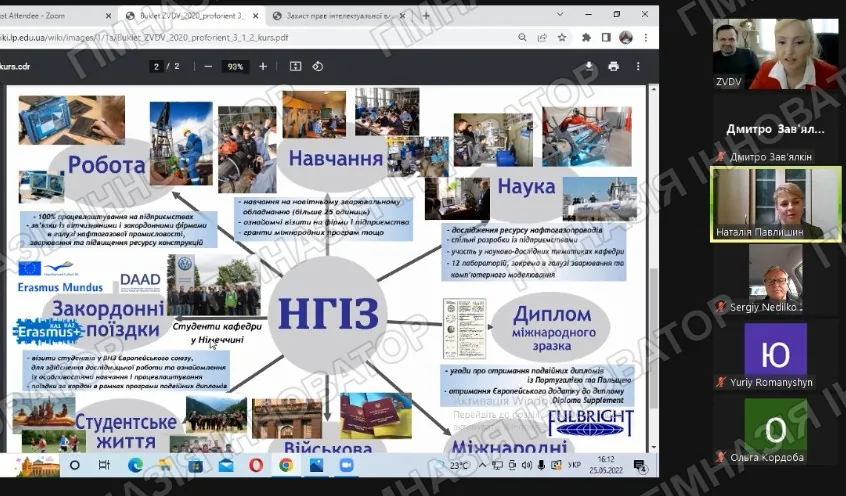Open Photos app from taskbar
Screen dimensions: 846x496
coord(316,465)
